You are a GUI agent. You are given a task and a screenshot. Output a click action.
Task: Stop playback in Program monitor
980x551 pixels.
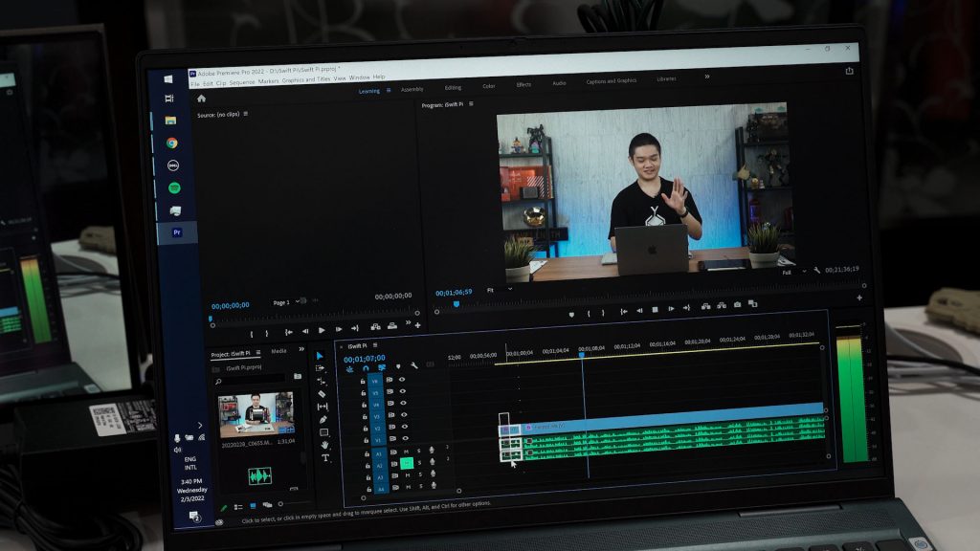coord(655,310)
